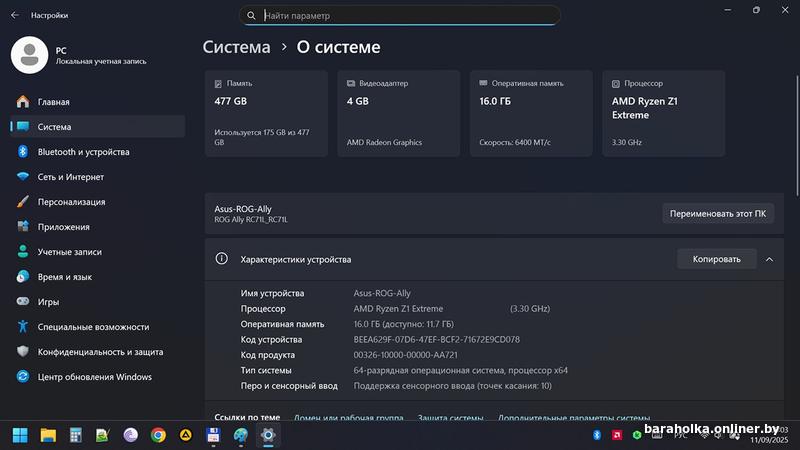
Task: Open the notepad-style app in taskbar
Action: pyautogui.click(x=103, y=435)
